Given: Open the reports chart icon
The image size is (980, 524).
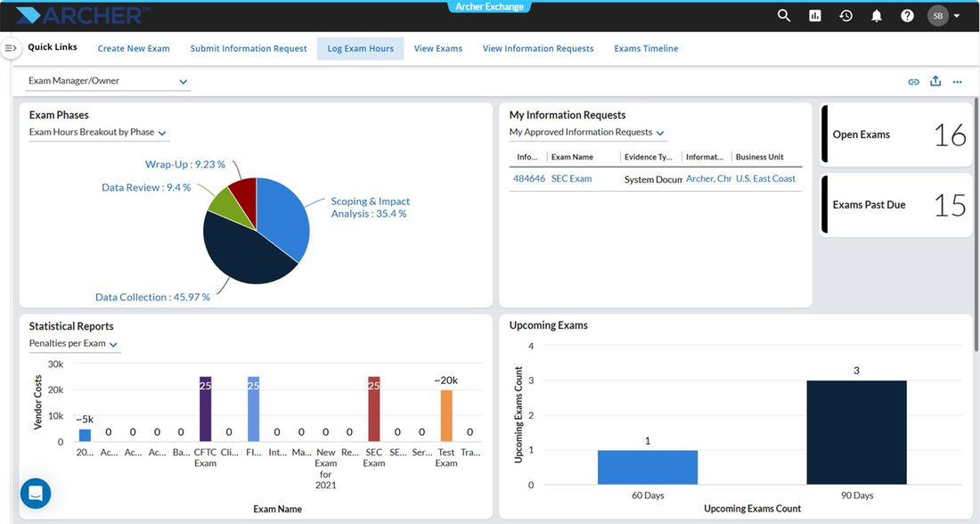Looking at the screenshot, I should point(815,16).
